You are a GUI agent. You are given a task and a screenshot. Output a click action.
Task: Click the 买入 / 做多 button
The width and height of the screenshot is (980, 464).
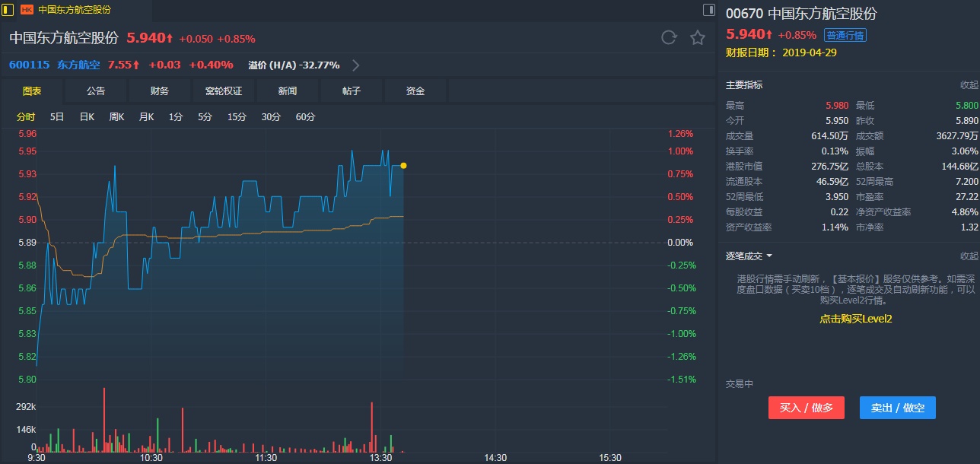tap(807, 408)
